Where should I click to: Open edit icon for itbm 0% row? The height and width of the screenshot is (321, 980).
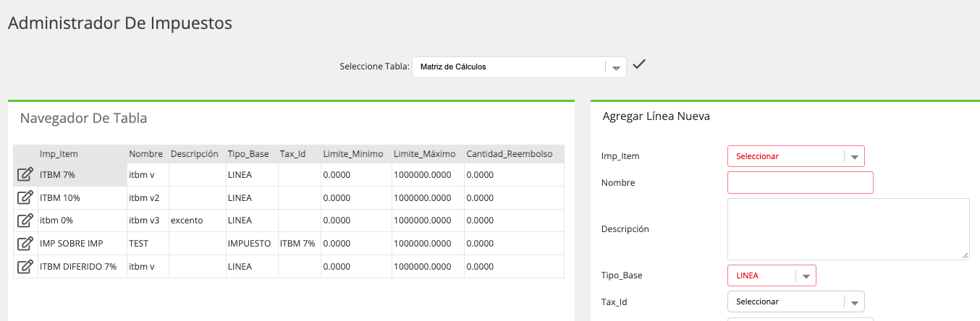tap(25, 221)
